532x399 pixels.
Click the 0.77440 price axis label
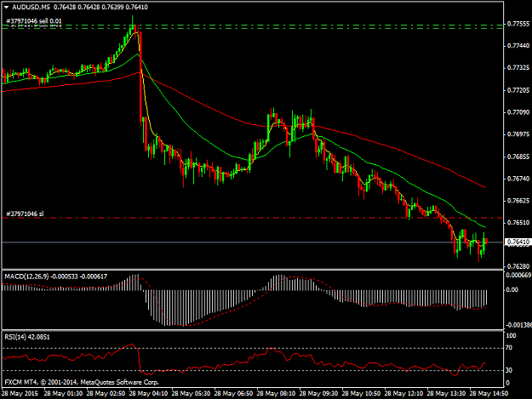518,46
